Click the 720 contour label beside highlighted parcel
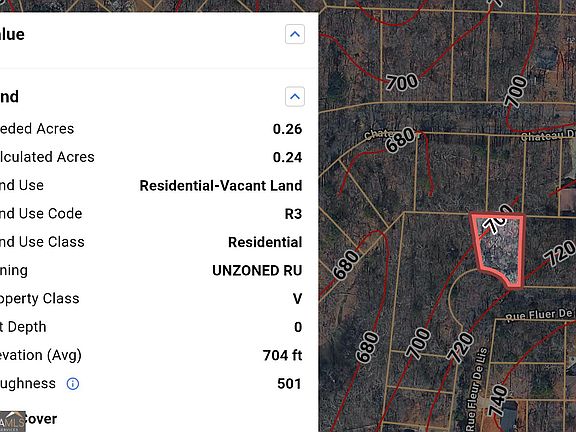 pyautogui.click(x=559, y=253)
